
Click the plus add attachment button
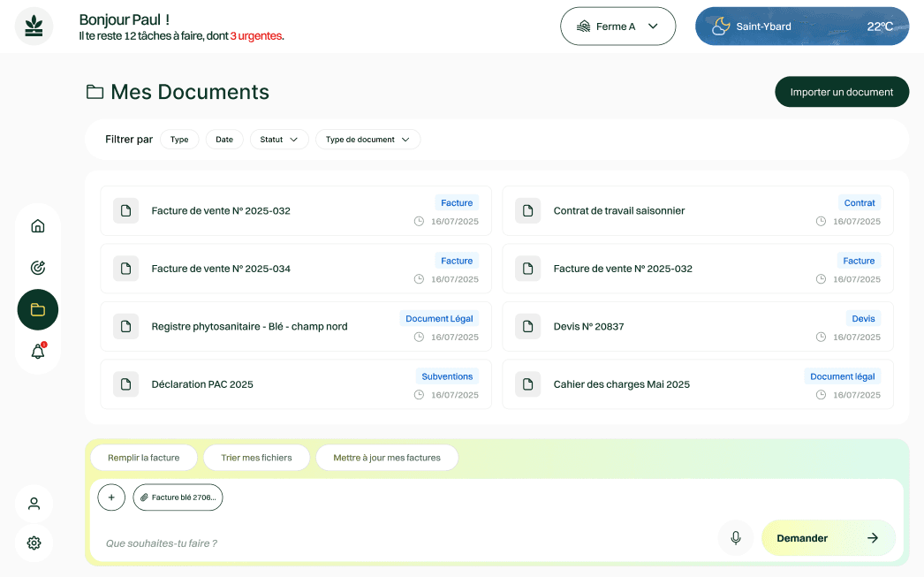click(x=111, y=497)
